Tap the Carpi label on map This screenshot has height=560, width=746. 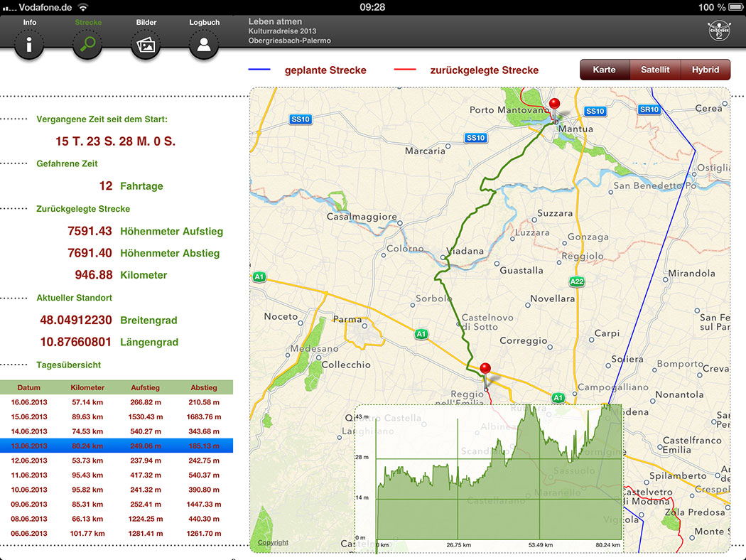[x=607, y=333]
